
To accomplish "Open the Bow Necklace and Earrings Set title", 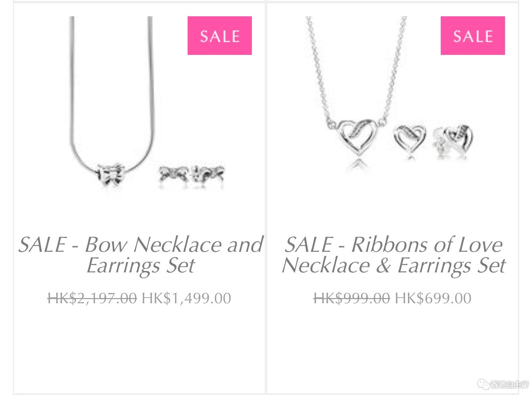I will pos(140,255).
